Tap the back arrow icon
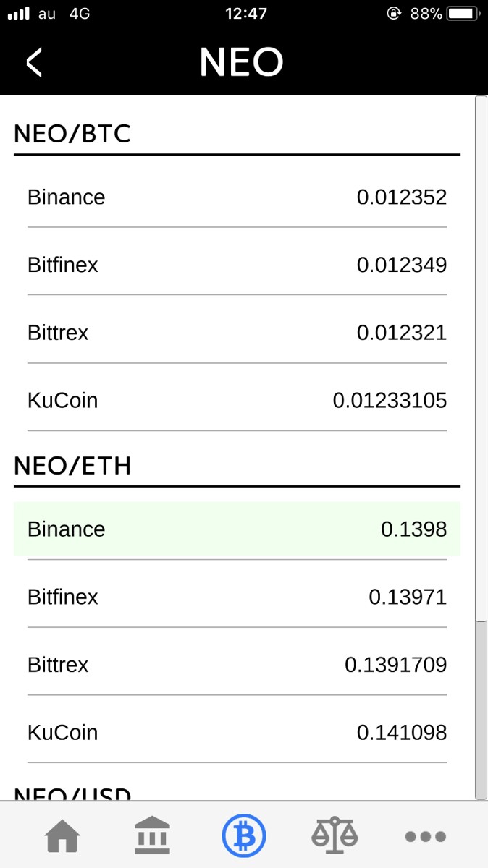 click(34, 63)
